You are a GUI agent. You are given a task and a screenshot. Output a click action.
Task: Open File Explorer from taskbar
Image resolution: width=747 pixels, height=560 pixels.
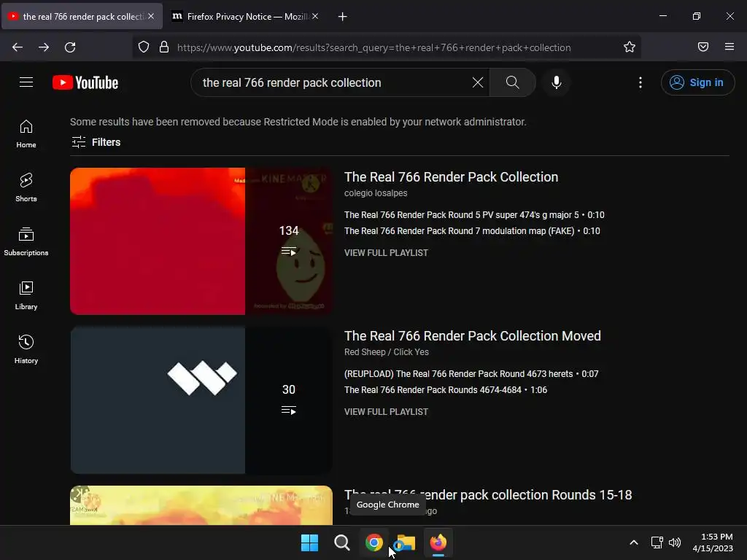click(406, 542)
